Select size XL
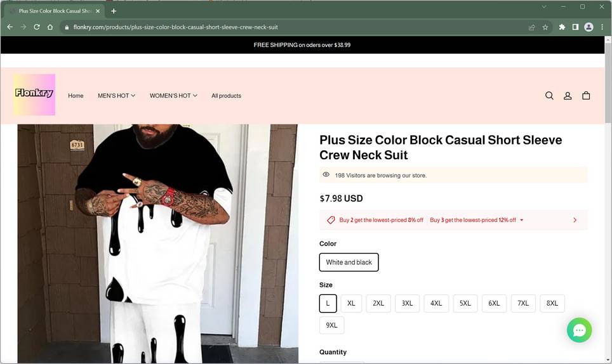This screenshot has height=364, width=612. pyautogui.click(x=351, y=303)
